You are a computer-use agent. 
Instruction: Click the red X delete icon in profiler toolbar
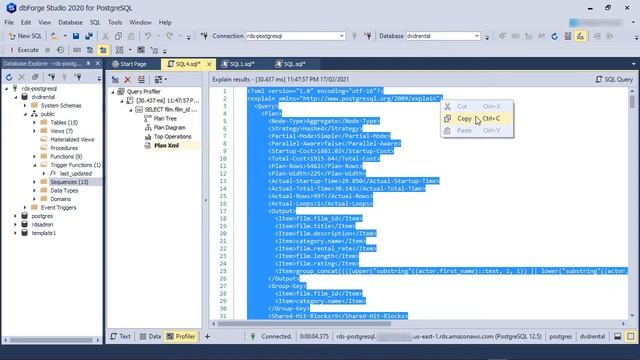(128, 79)
